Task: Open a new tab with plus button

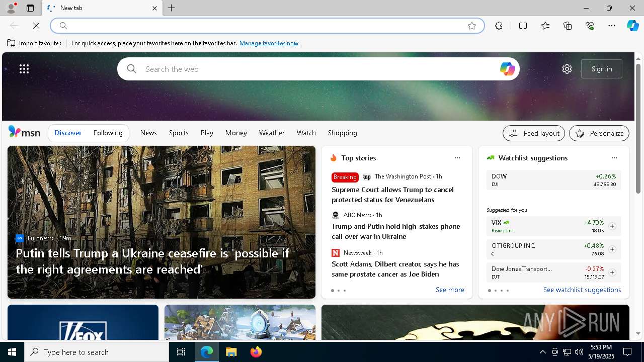Action: click(x=172, y=8)
